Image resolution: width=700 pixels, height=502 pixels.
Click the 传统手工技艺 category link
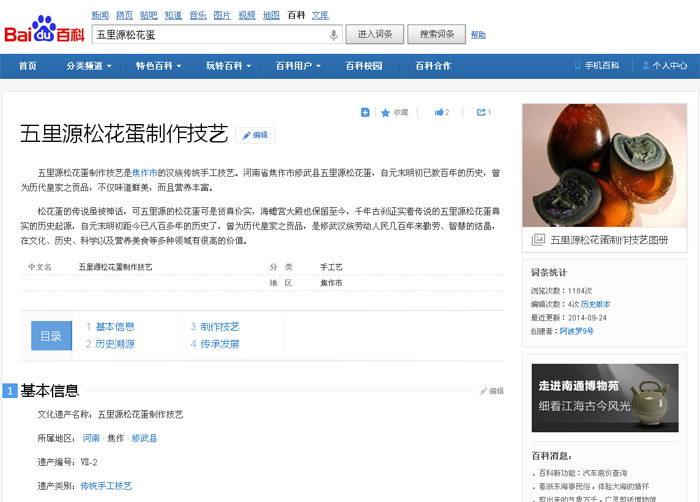point(106,486)
